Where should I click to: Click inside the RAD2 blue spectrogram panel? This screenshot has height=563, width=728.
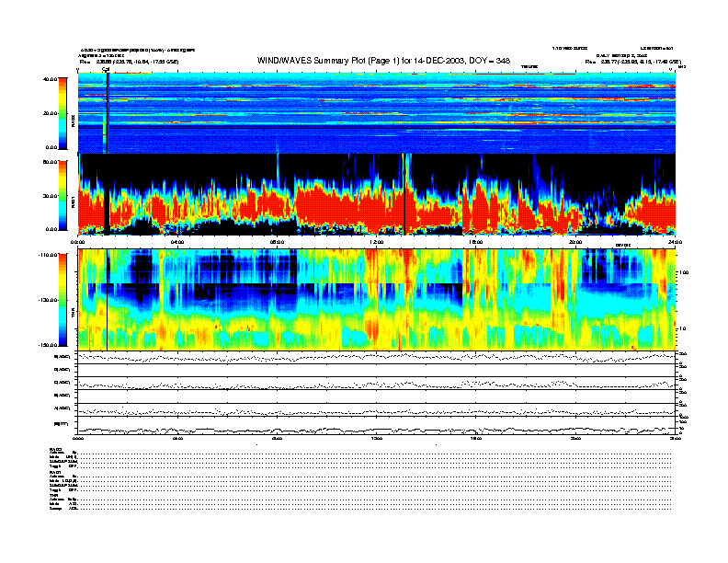377,113
